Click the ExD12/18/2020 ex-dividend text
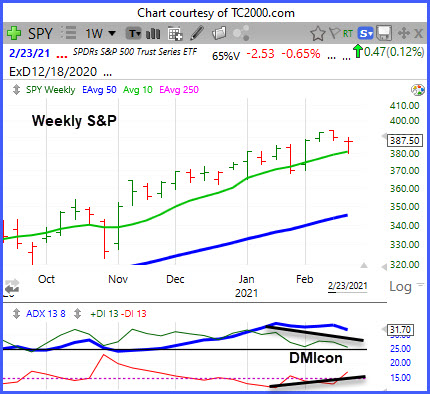The height and width of the screenshot is (394, 430). click(53, 72)
